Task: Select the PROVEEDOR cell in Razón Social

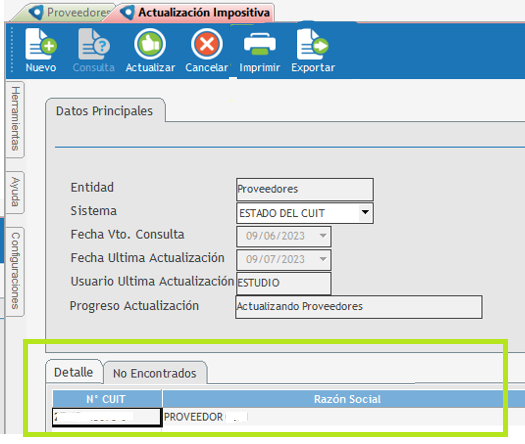Action: click(344, 417)
